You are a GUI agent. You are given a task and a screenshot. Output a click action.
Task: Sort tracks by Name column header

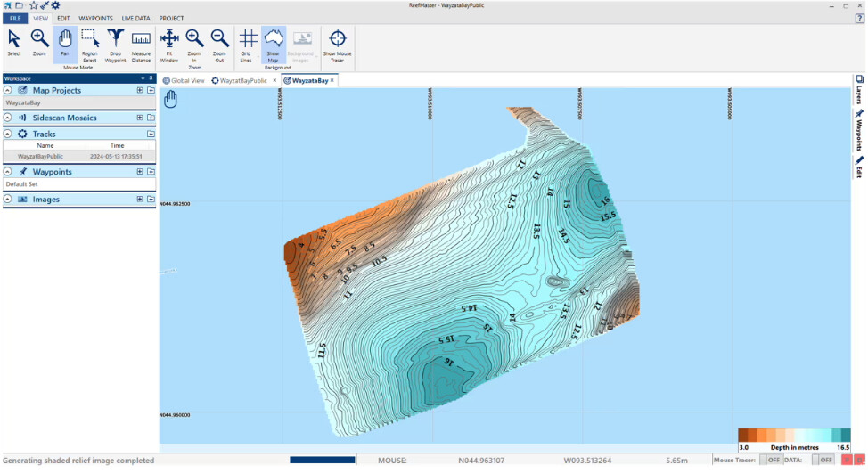(45, 145)
